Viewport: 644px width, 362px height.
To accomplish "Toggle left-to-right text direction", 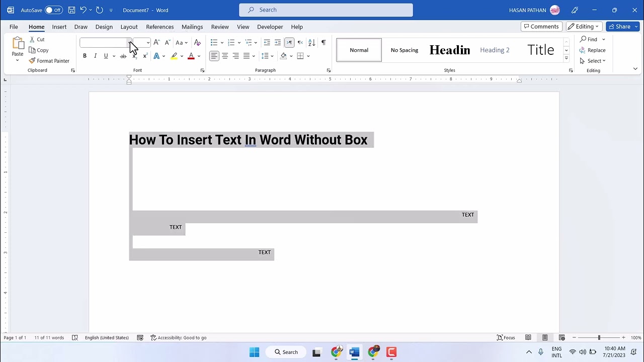I will pyautogui.click(x=289, y=43).
